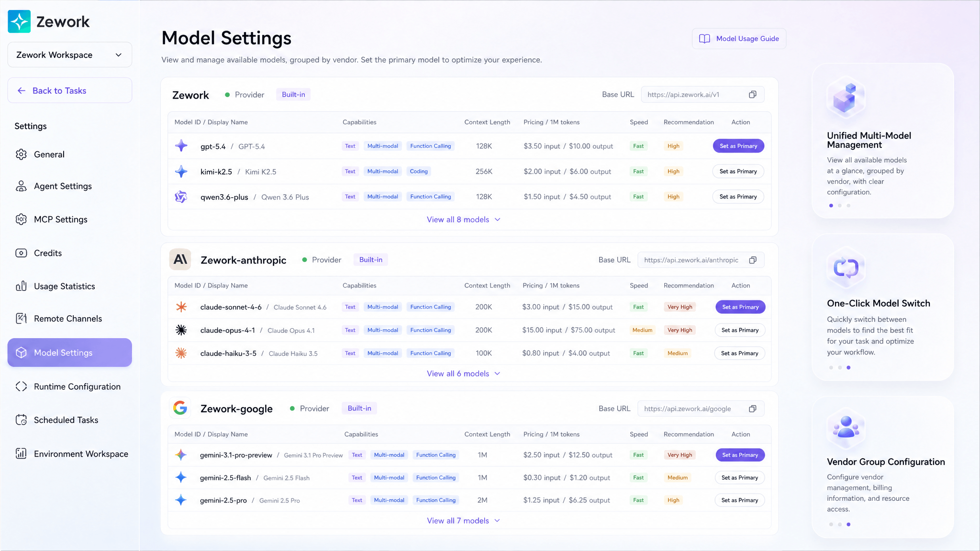980x551 pixels.
Task: Click the claude-sonnet-4-6 model icon
Action: click(181, 307)
